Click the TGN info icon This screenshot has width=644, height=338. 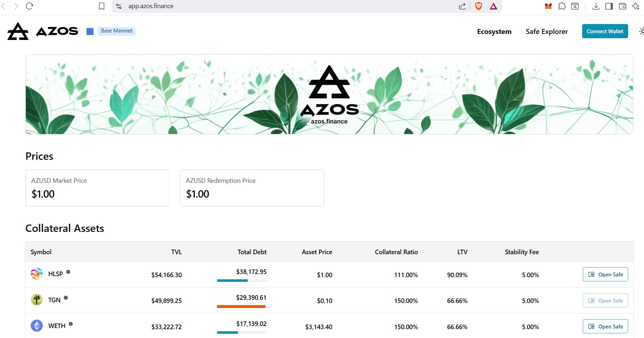(66, 298)
